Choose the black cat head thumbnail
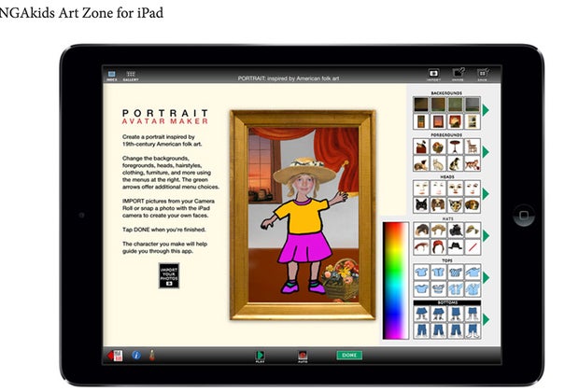The height and width of the screenshot is (392, 579). [422, 204]
